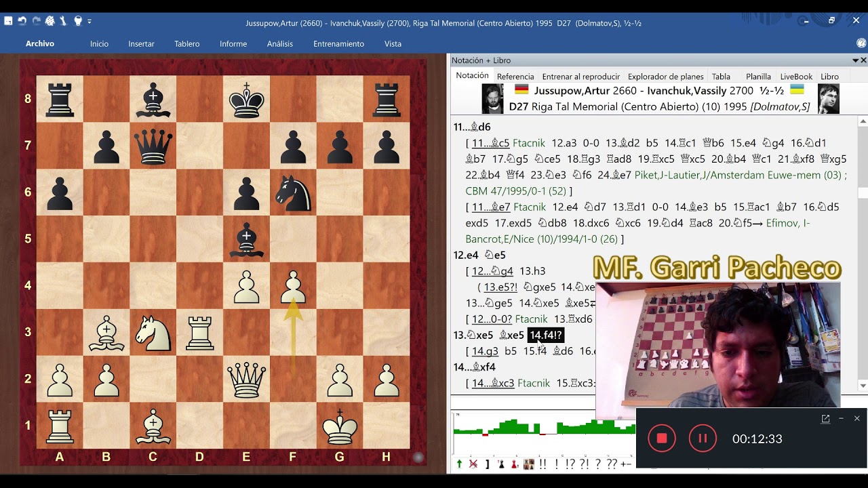The height and width of the screenshot is (488, 868).
Task: Switch to the Tabla tab
Action: click(721, 77)
